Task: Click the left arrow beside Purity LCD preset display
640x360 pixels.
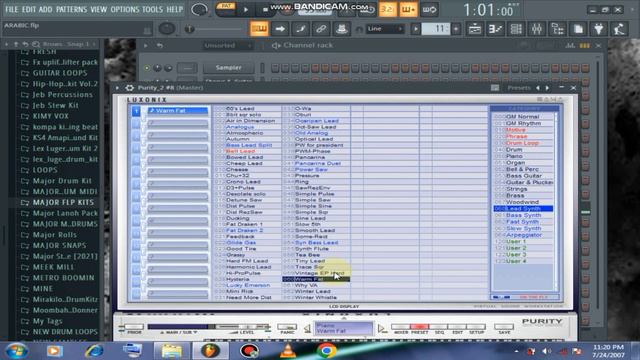Action: (307, 328)
